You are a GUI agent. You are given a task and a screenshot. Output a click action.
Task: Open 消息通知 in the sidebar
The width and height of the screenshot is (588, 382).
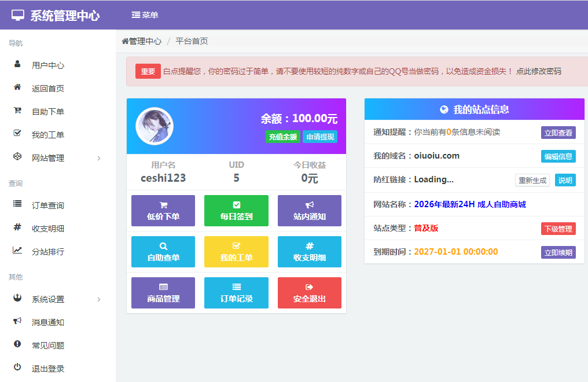[48, 322]
